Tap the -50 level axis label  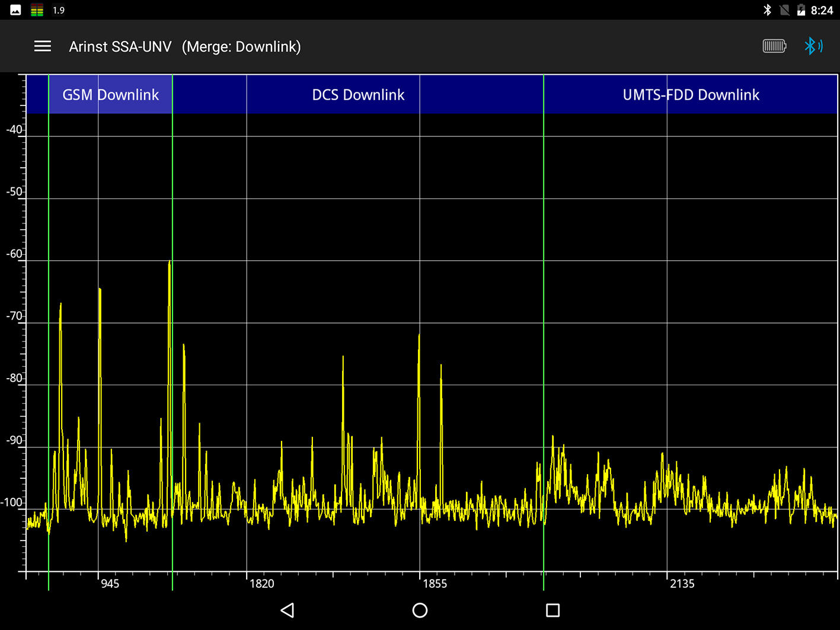point(14,191)
